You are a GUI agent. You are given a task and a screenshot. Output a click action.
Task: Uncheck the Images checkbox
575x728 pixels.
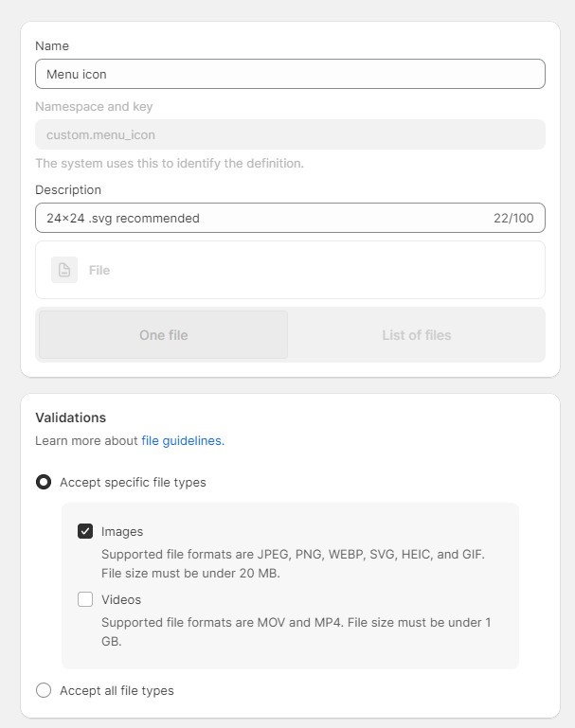click(x=85, y=531)
